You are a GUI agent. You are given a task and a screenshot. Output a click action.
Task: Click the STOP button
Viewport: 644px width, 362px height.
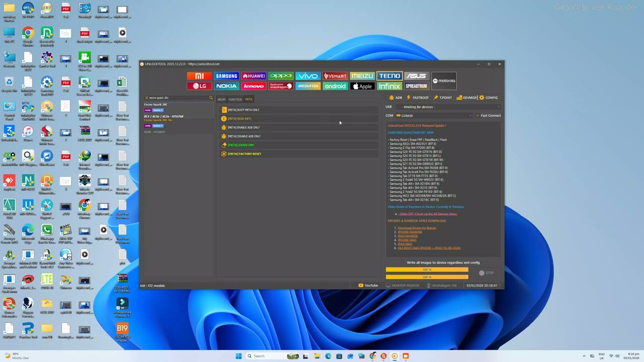click(x=487, y=273)
